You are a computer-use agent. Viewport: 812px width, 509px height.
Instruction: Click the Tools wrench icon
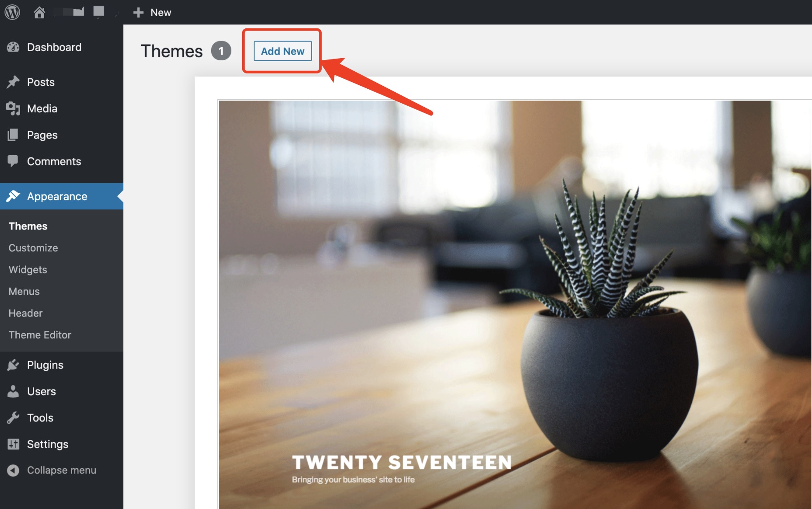tap(13, 418)
